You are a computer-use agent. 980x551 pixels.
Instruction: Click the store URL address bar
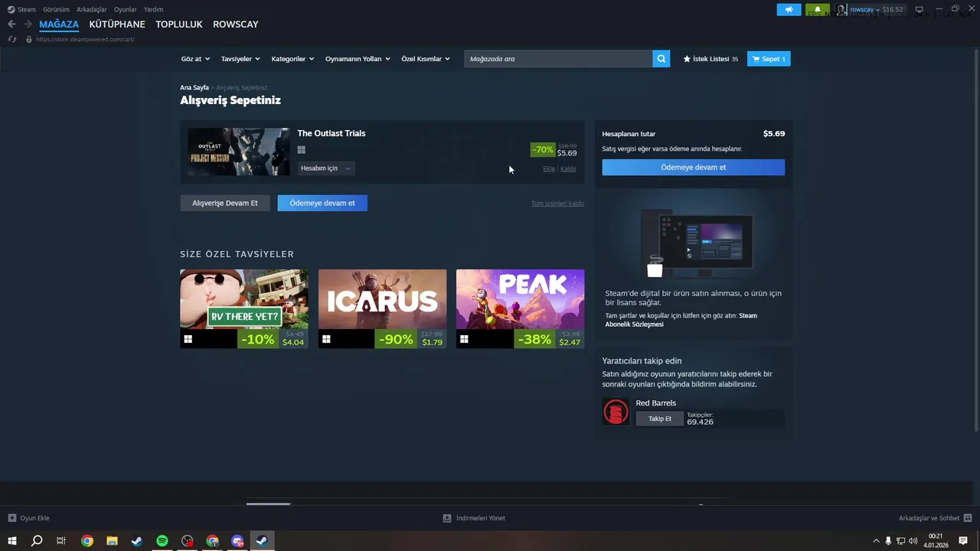point(85,39)
